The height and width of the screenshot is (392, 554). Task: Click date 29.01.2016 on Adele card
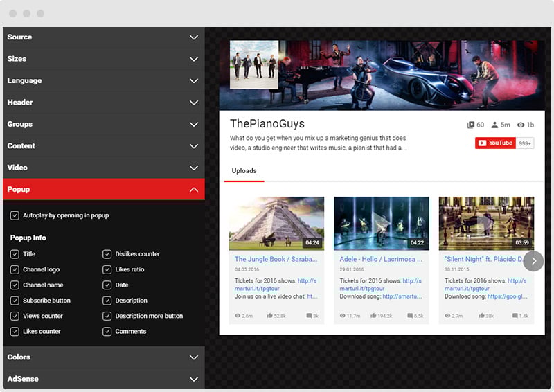352,269
